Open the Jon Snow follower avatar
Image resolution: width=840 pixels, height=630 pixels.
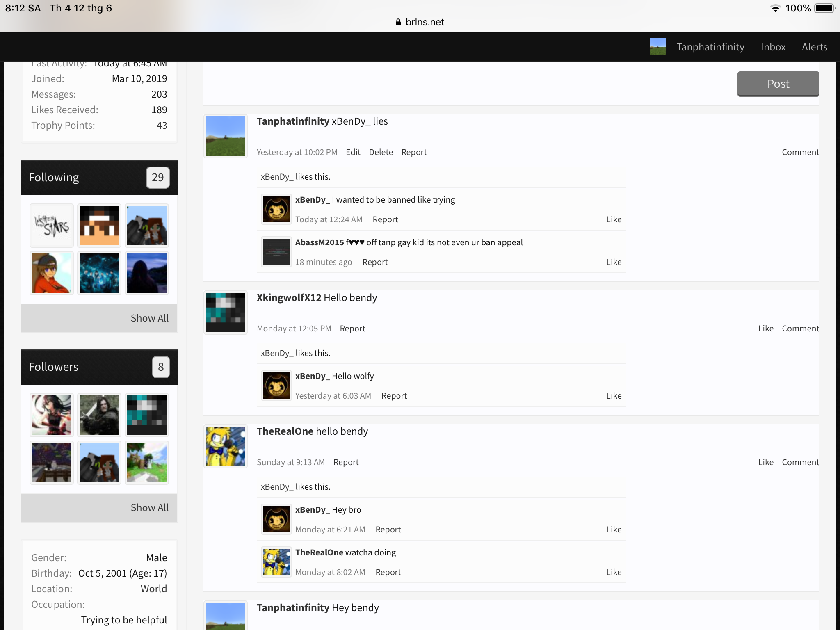[x=99, y=415]
